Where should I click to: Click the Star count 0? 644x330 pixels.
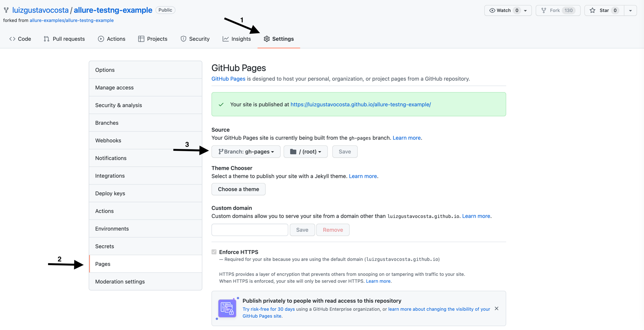coord(615,10)
